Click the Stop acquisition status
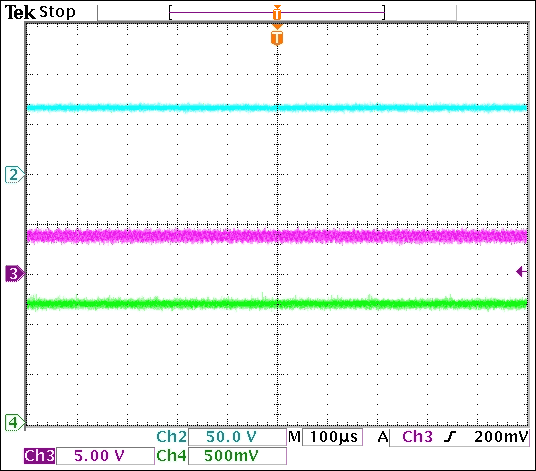 [57, 12]
